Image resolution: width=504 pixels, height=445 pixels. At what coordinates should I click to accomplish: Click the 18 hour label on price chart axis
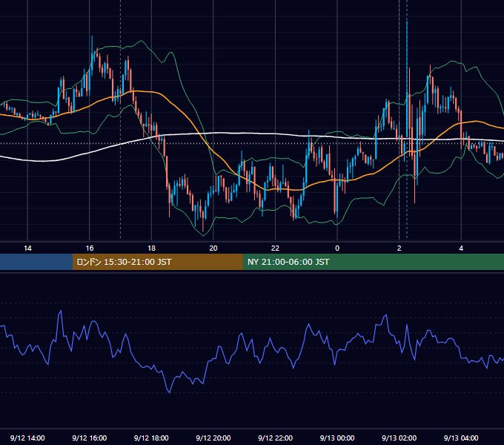(151, 248)
